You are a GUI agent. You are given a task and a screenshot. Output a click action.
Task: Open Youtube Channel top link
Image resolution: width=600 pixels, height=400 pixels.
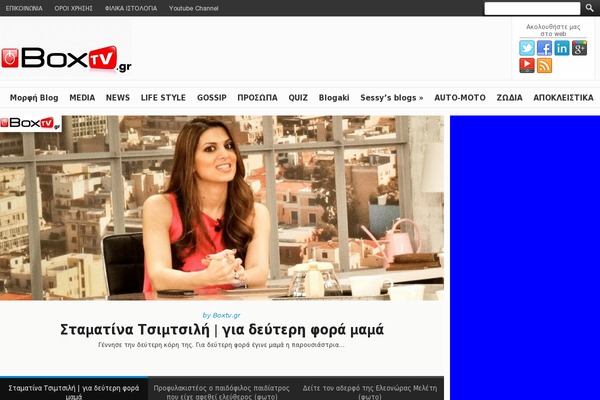coord(194,8)
